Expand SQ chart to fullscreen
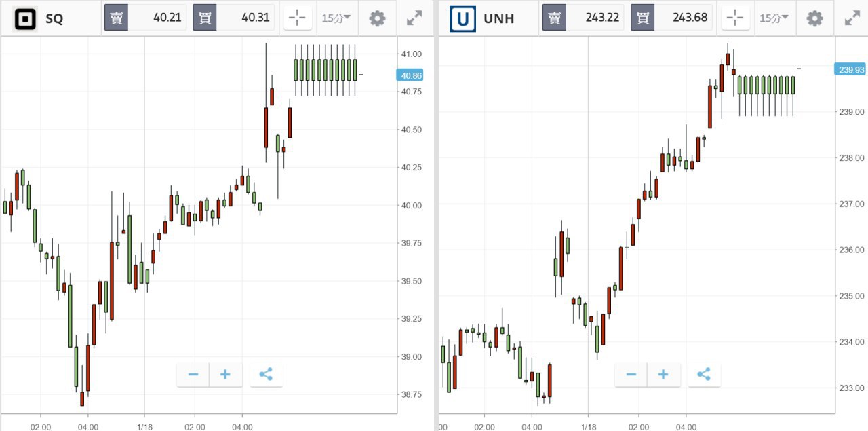 pos(414,18)
